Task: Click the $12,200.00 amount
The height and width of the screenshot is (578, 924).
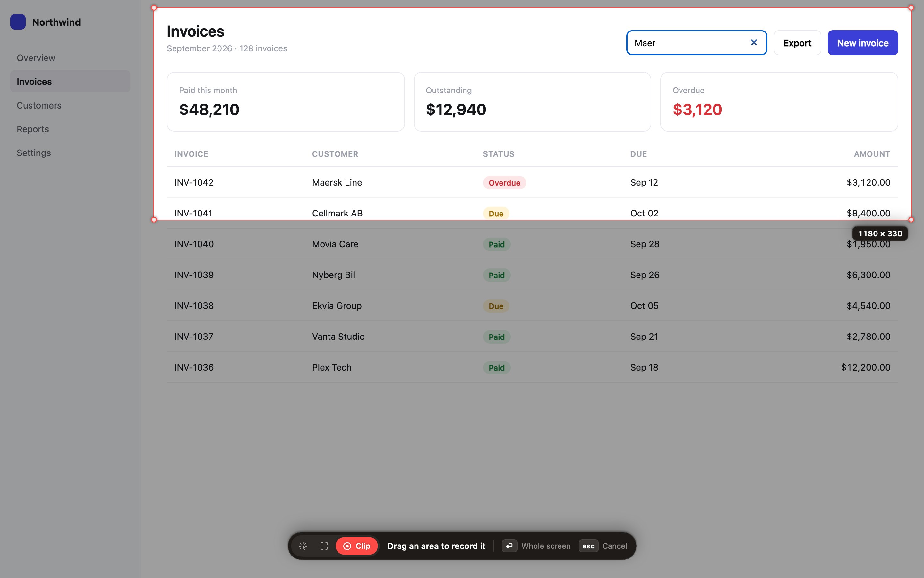Action: [x=866, y=367]
